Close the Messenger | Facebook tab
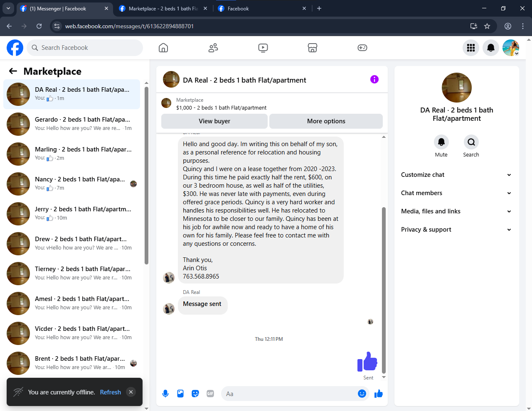The image size is (532, 411). click(106, 8)
